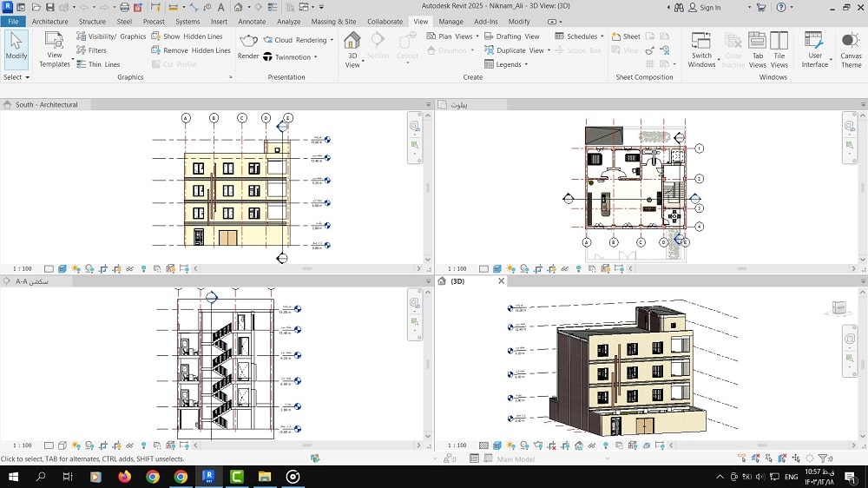868x488 pixels.
Task: Click the 1:100 scale in South view
Action: pos(23,269)
